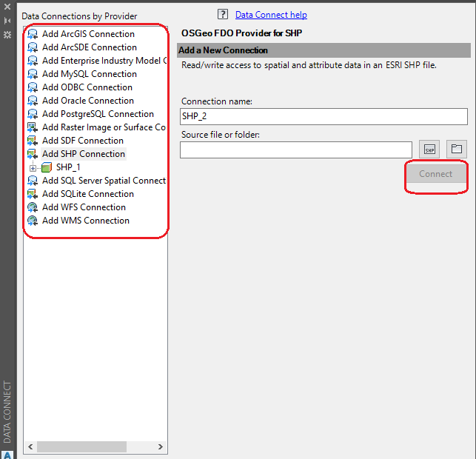Click the Add WFS Connection globe icon
Viewport: 476px width, 459px height.
[33, 207]
